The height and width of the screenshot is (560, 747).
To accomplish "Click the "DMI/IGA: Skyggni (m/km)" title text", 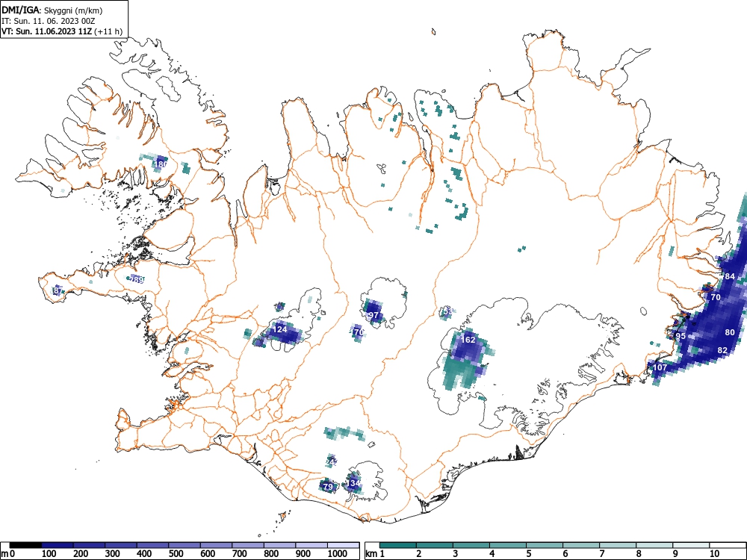I will coord(52,10).
